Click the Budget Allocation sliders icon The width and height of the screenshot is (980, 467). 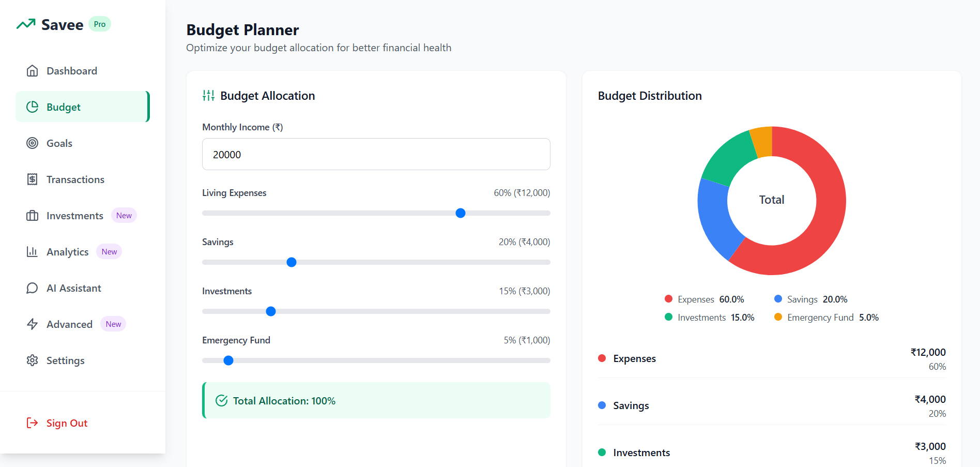point(208,96)
